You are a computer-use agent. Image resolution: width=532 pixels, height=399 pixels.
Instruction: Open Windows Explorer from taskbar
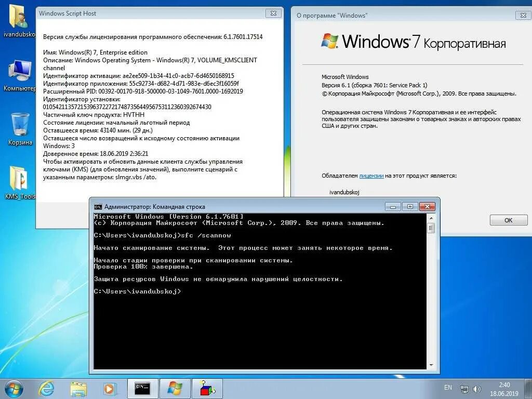[78, 389]
